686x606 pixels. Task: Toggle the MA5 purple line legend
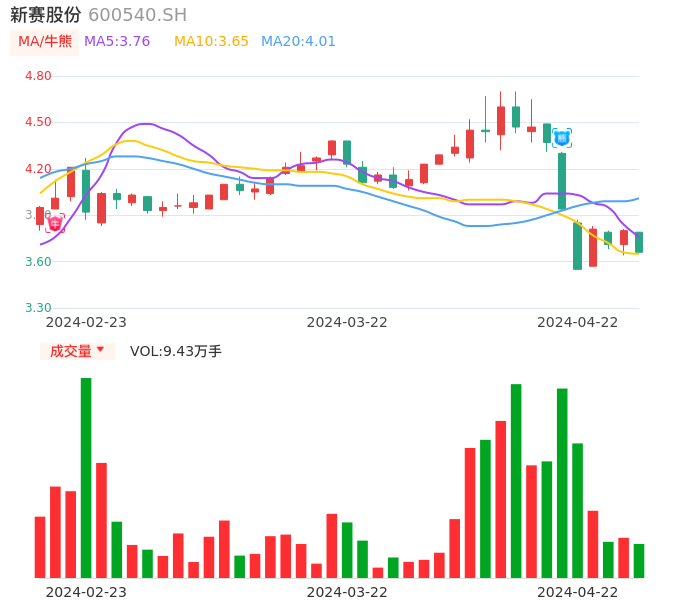[x=117, y=42]
